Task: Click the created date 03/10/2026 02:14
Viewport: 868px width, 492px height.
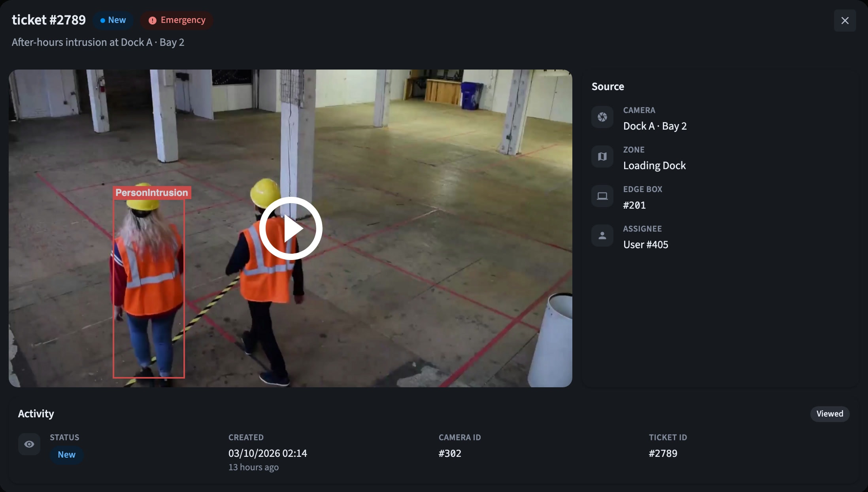Action: [x=268, y=453]
